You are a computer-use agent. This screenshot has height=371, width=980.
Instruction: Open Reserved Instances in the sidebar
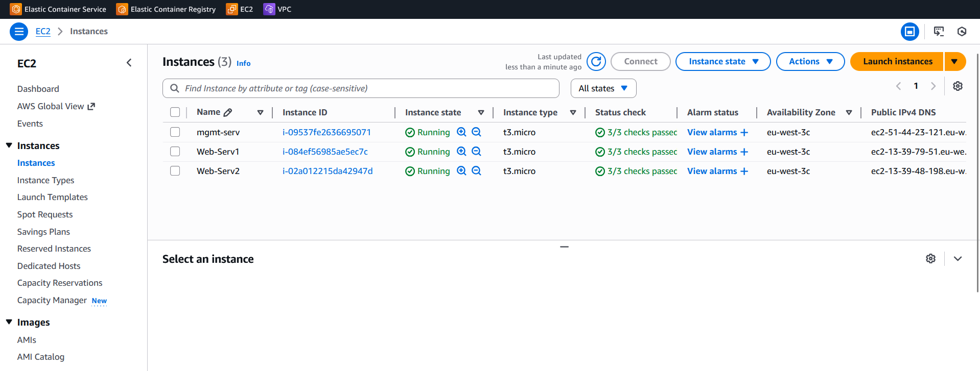54,249
